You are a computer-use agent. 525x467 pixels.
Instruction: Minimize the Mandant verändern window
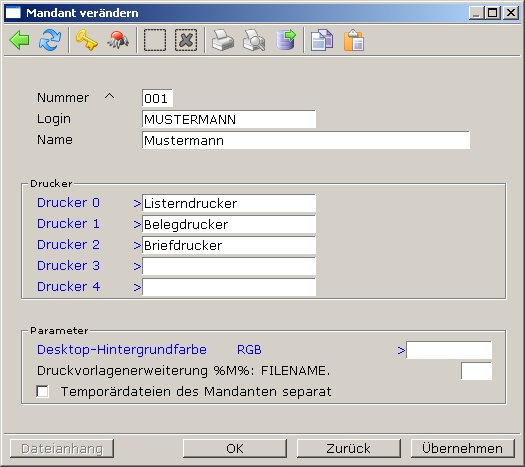(476, 13)
